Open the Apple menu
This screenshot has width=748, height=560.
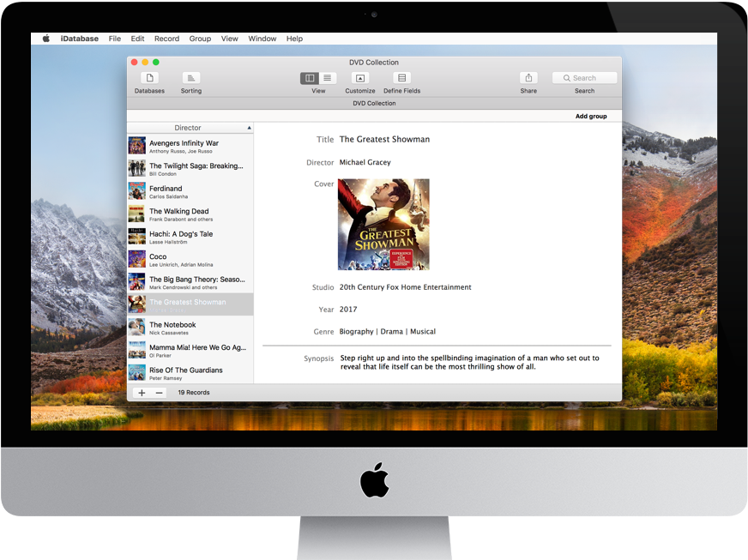pyautogui.click(x=45, y=38)
